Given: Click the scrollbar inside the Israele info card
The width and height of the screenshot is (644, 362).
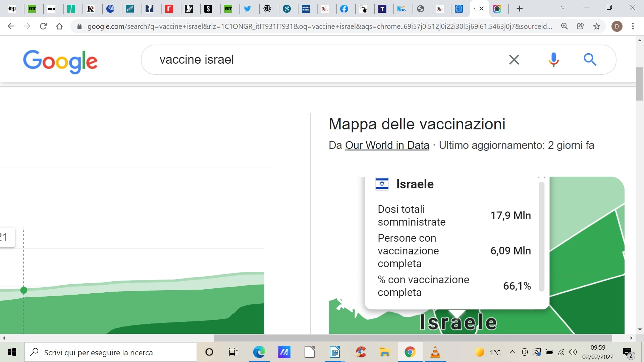Looking at the screenshot, I should point(541,236).
